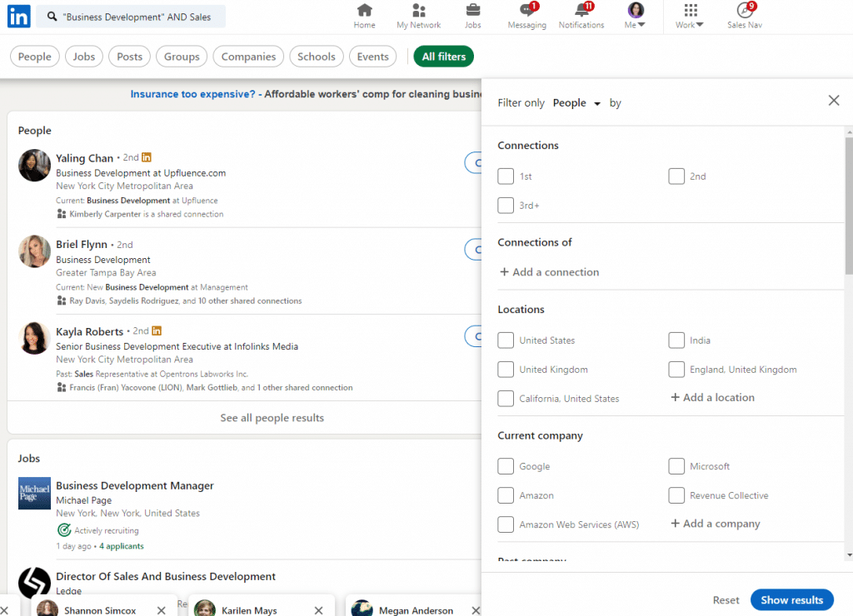The height and width of the screenshot is (616, 853).
Task: Click the All filters button
Action: (x=444, y=57)
